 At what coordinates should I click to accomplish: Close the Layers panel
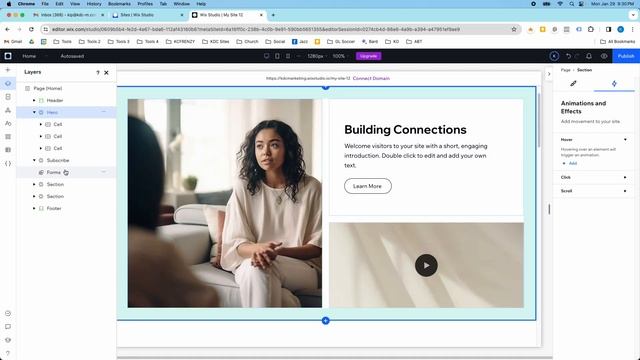107,73
